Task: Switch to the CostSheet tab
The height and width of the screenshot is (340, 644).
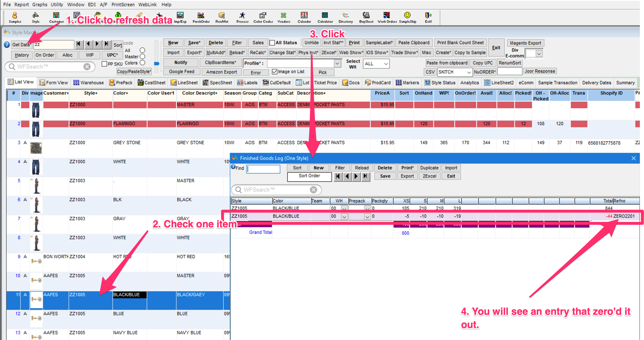Action: tap(152, 83)
